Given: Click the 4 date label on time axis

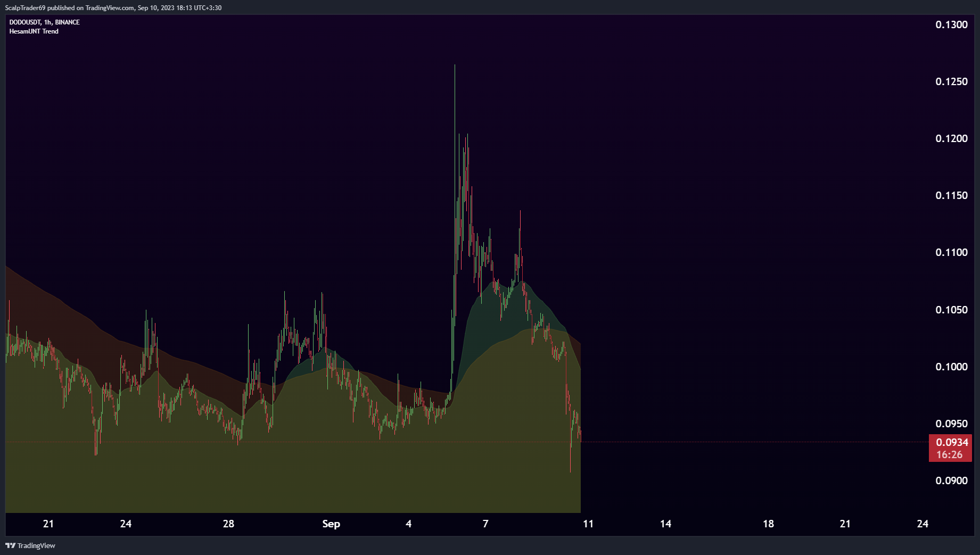Looking at the screenshot, I should (409, 524).
